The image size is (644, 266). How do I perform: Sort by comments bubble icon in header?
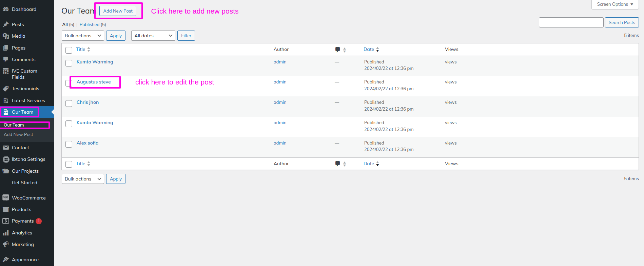[x=337, y=50]
